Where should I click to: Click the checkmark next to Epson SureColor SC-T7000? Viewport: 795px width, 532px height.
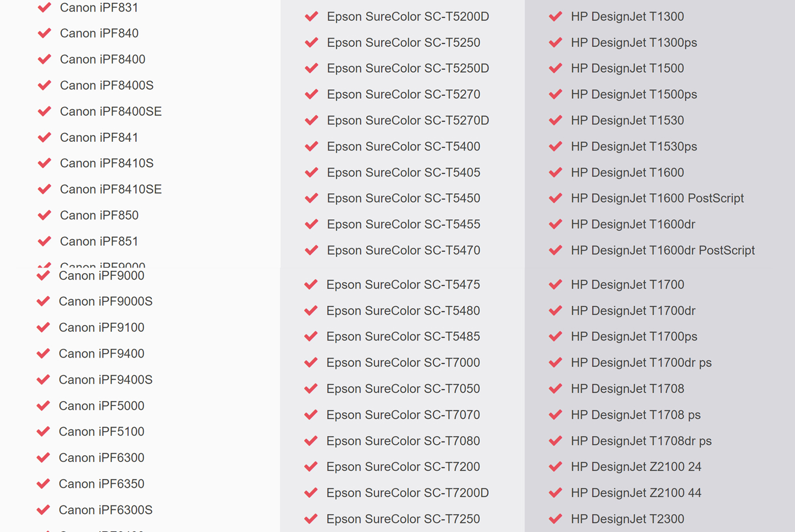coord(311,363)
